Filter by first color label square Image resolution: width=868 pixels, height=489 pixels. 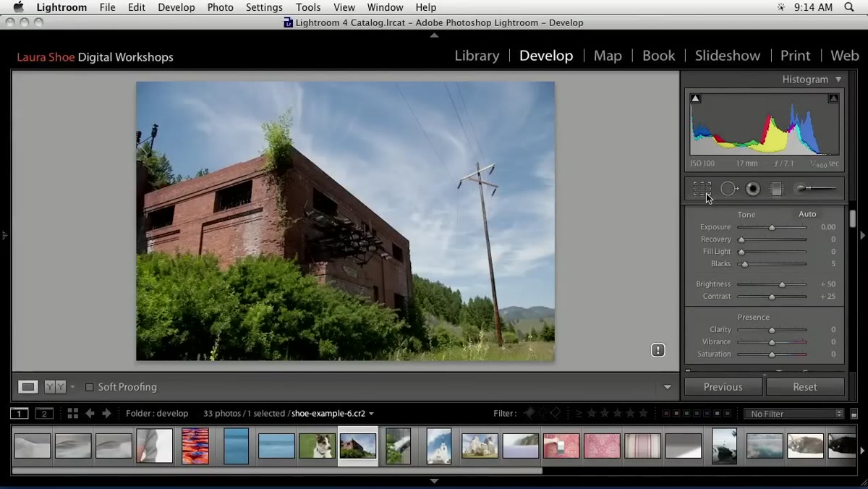click(x=666, y=414)
